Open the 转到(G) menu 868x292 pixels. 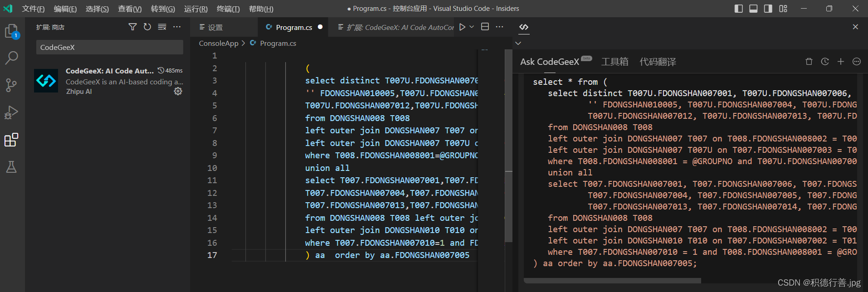(x=163, y=9)
